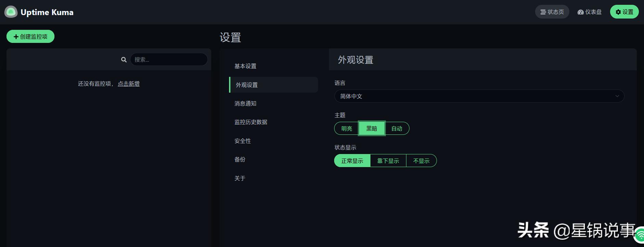Viewport: 644px width, 247px height.
Task: Open 安全性 settings
Action: tap(242, 141)
